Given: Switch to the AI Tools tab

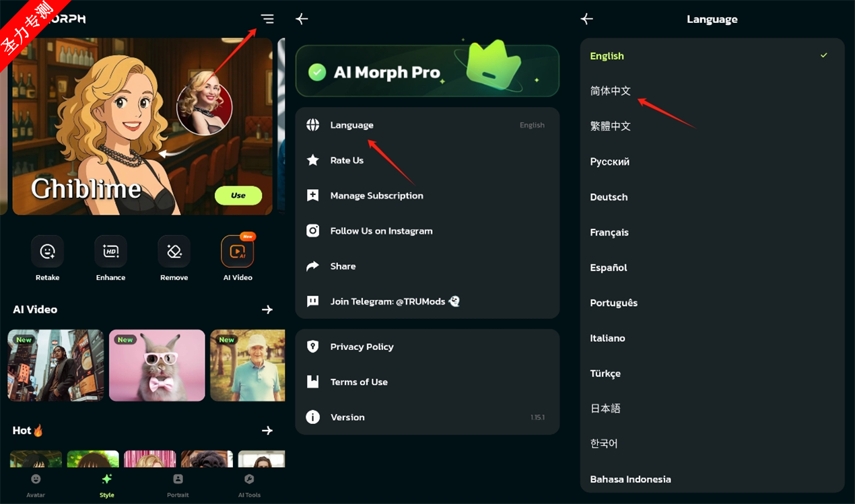Looking at the screenshot, I should [249, 485].
